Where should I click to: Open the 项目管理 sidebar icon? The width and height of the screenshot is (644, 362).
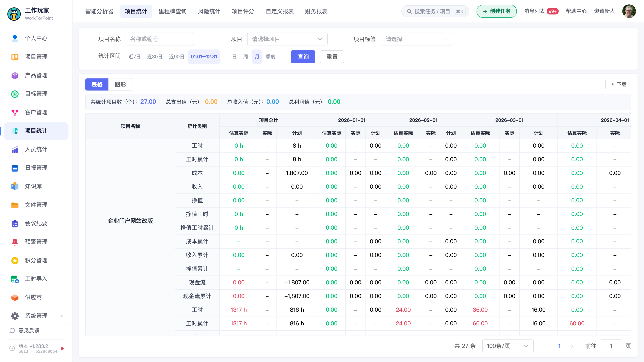15,57
